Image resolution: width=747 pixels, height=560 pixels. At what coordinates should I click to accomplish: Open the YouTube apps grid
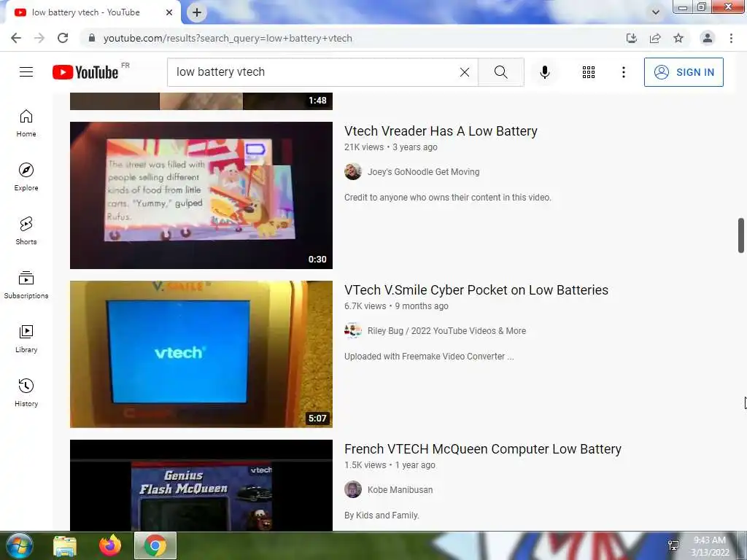[x=589, y=72]
